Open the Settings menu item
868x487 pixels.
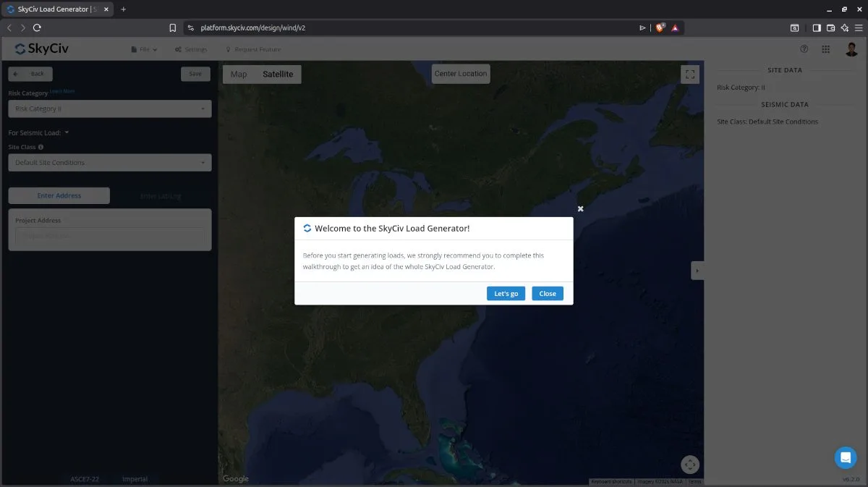191,49
